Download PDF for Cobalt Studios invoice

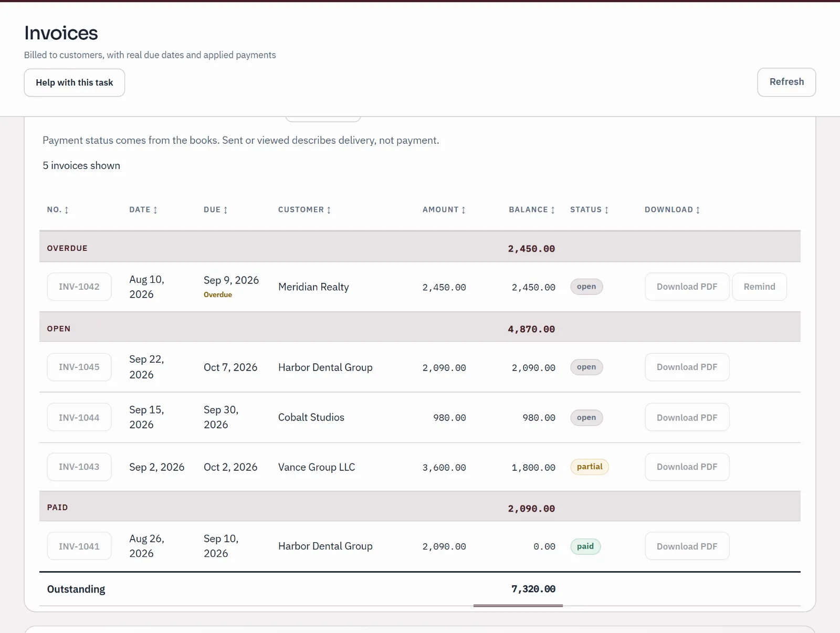[x=687, y=417]
